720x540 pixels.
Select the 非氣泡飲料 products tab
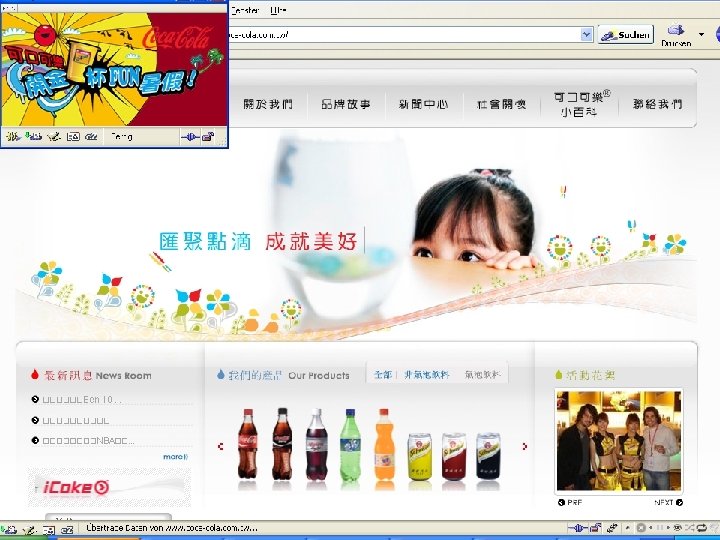427,375
